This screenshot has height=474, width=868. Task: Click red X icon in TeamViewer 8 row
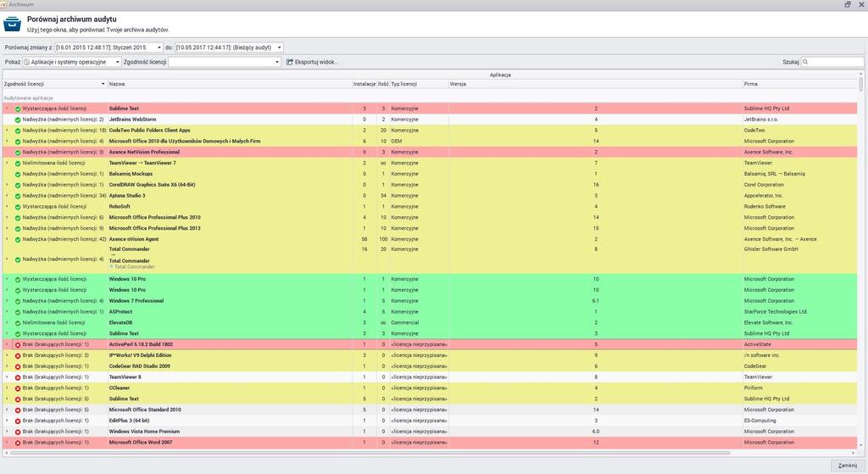[18, 377]
